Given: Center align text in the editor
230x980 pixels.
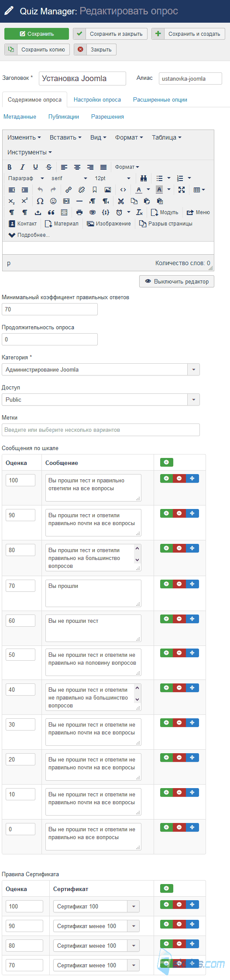Looking at the screenshot, I should [x=77, y=167].
